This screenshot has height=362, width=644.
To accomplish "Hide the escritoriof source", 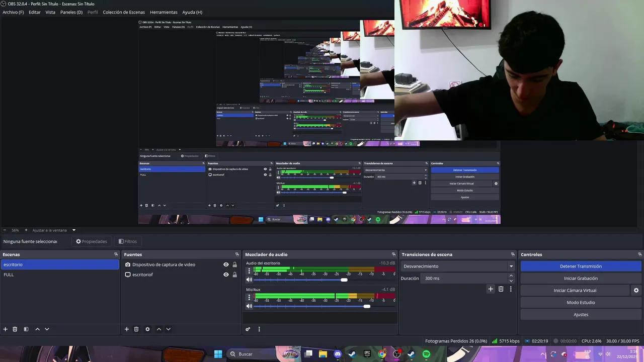I will point(226,275).
